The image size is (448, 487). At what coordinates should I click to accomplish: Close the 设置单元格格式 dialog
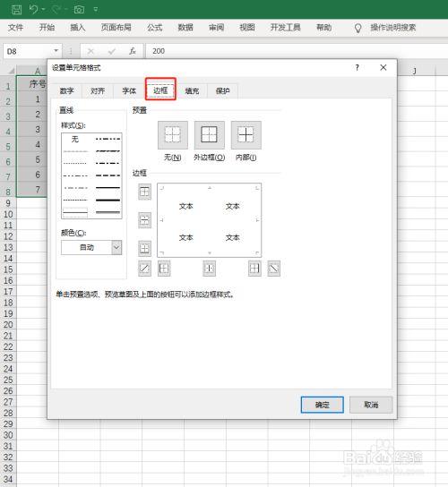click(383, 67)
